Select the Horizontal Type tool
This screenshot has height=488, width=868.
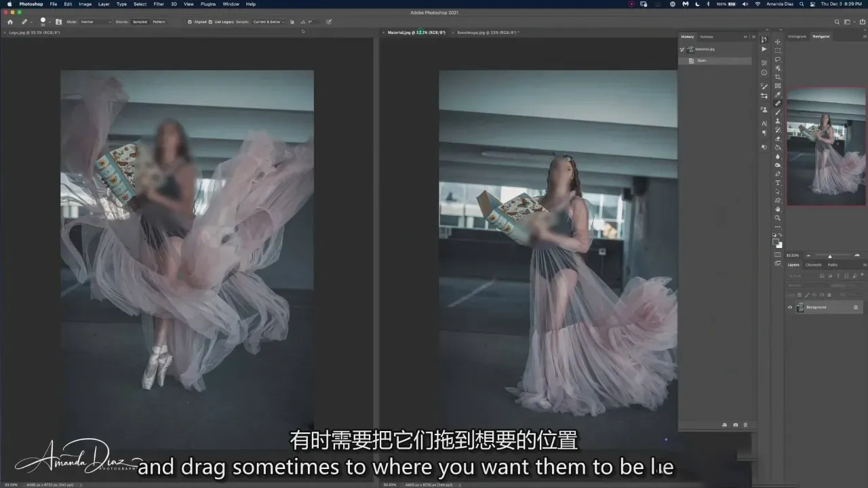tap(778, 183)
